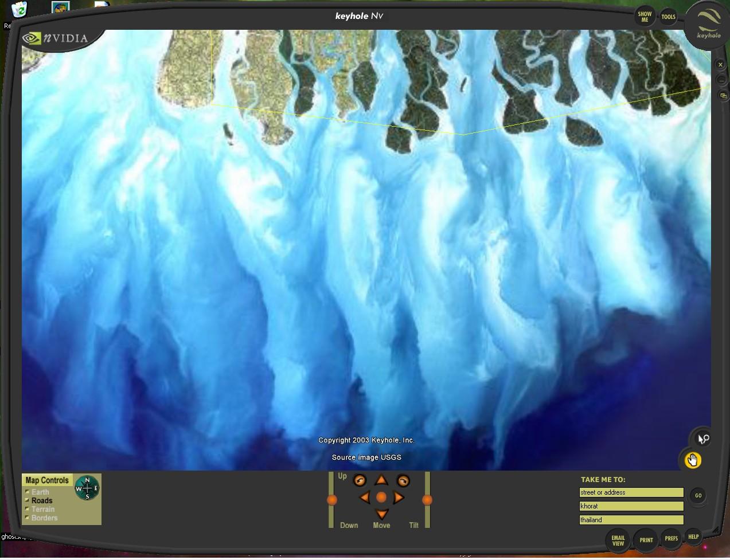730x560 pixels.
Task: Click the Copyright 2003 Keyhole, Inc. text
Action: 366,440
